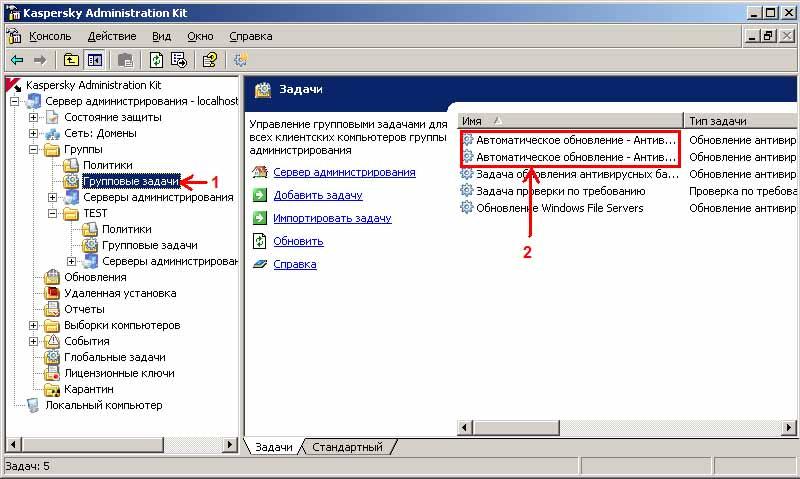Expand the События node
Viewport: 800px width, 479px height.
pyautogui.click(x=34, y=342)
